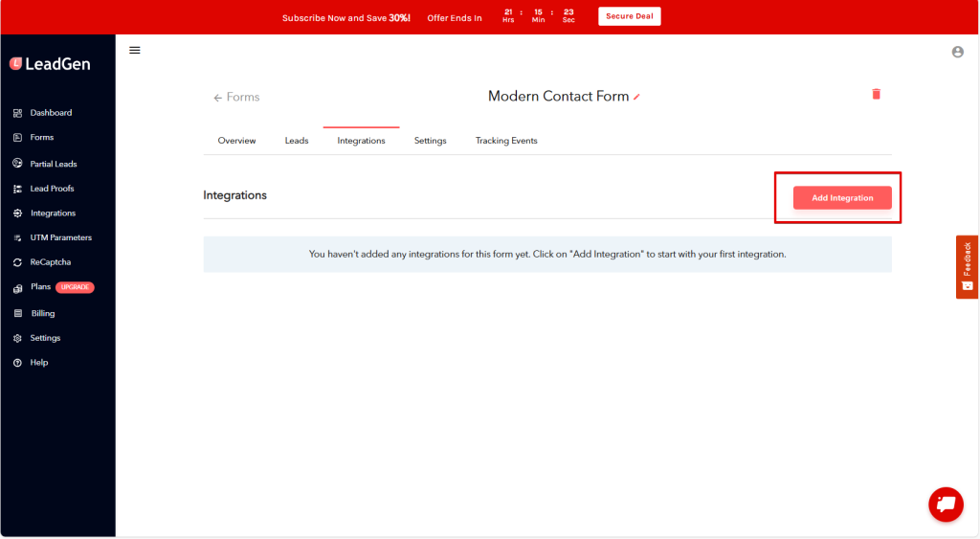
Task: Click the Secure Deal button
Action: 629,16
